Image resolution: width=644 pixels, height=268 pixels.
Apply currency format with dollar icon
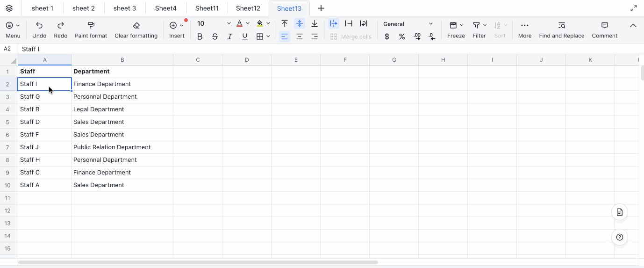387,36
